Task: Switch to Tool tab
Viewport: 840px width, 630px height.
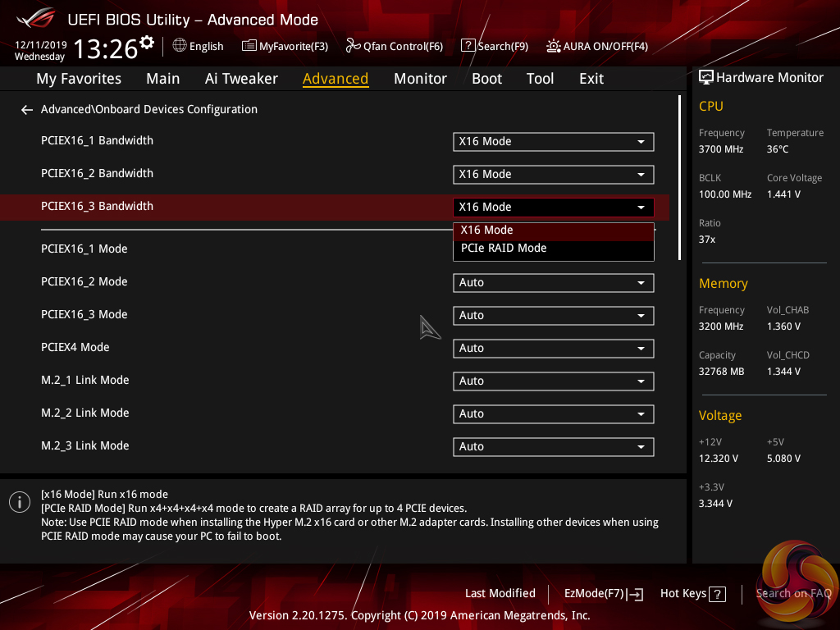Action: (540, 79)
